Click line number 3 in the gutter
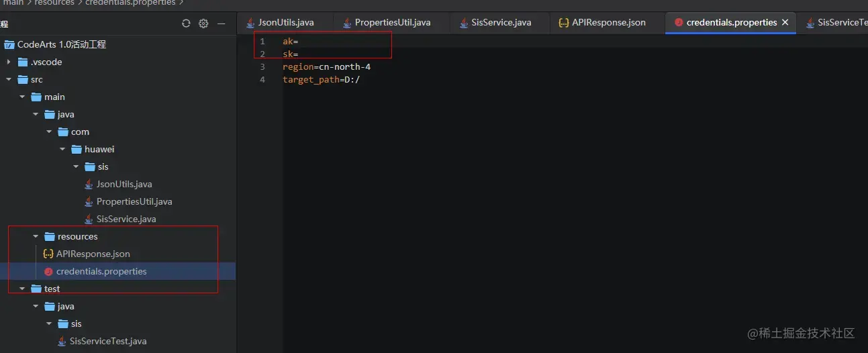 coord(262,67)
